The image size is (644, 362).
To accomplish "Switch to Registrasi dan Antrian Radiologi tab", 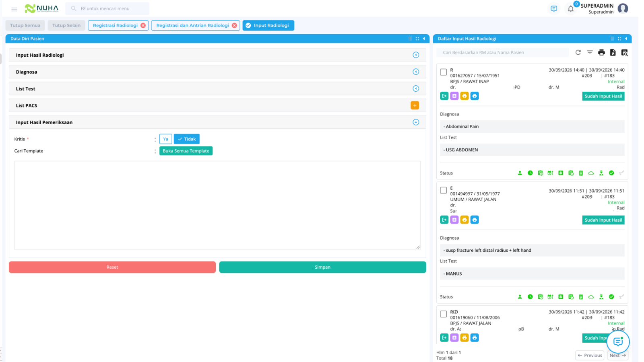I will pyautogui.click(x=192, y=25).
